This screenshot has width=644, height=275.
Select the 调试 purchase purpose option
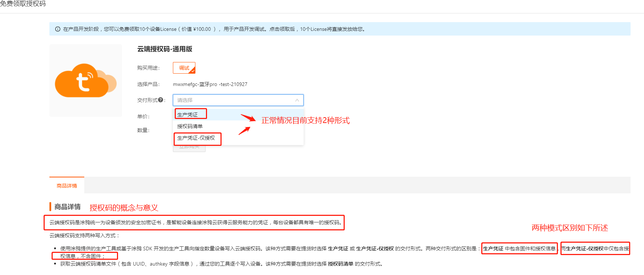coord(184,68)
